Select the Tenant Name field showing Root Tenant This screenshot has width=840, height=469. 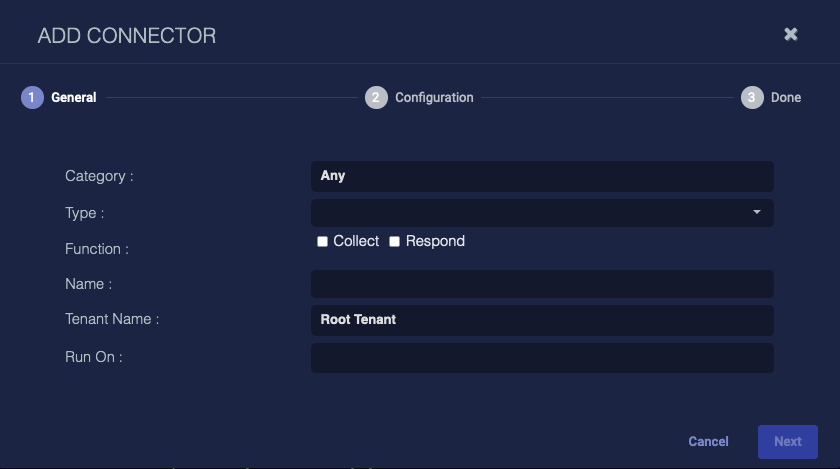tap(542, 320)
